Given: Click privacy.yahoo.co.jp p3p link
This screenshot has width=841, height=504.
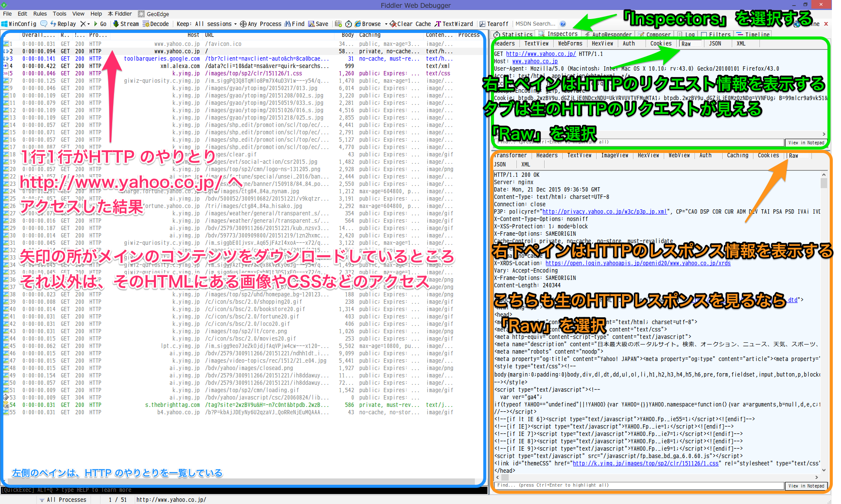Looking at the screenshot, I should [604, 211].
